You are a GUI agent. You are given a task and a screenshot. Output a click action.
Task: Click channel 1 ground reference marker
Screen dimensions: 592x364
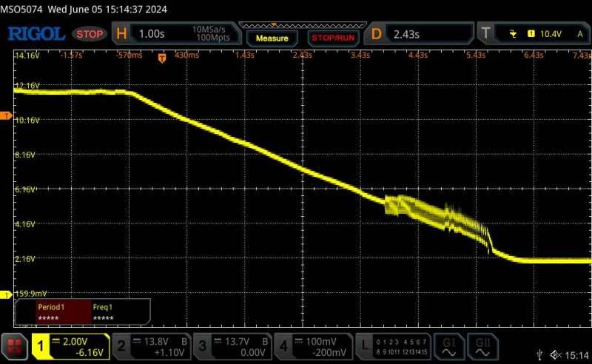tap(7, 294)
